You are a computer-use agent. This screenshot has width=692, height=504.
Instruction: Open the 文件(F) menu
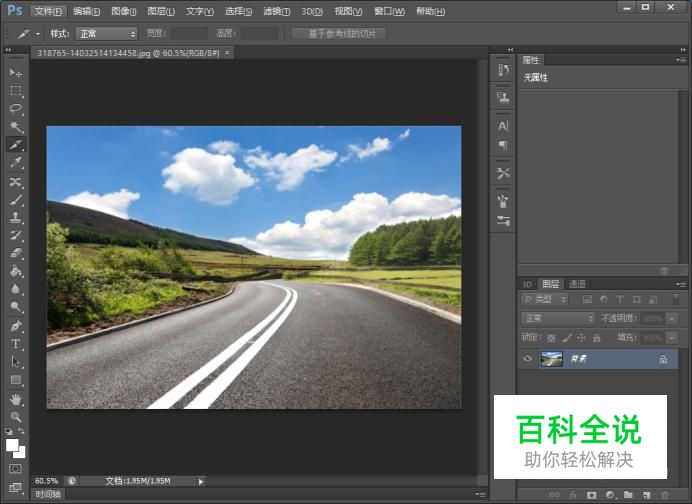click(48, 11)
